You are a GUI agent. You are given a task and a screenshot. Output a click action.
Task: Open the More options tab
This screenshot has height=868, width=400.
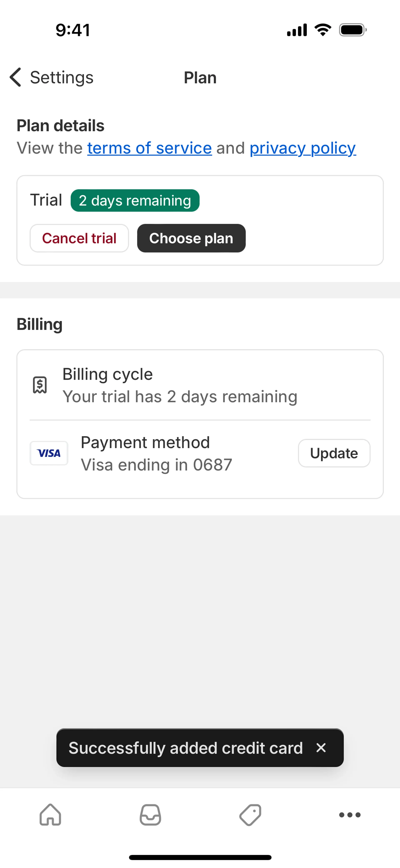coord(350,815)
